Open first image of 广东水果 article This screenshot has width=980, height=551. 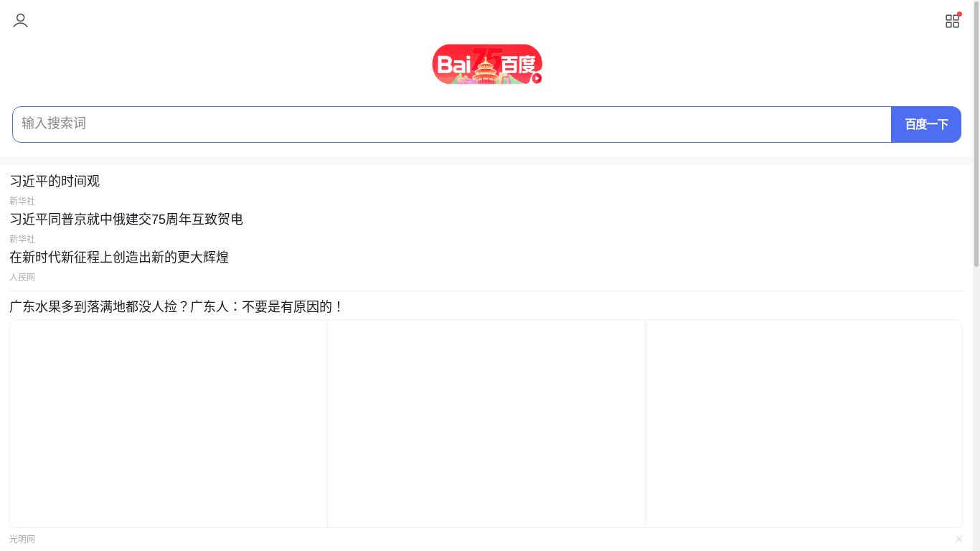168,423
